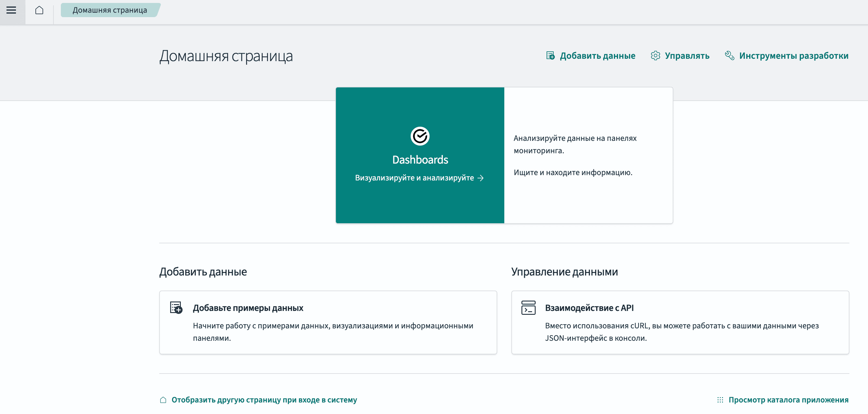Image resolution: width=868 pixels, height=414 pixels.
Task: Click the grid dots app catalog icon
Action: click(720, 400)
